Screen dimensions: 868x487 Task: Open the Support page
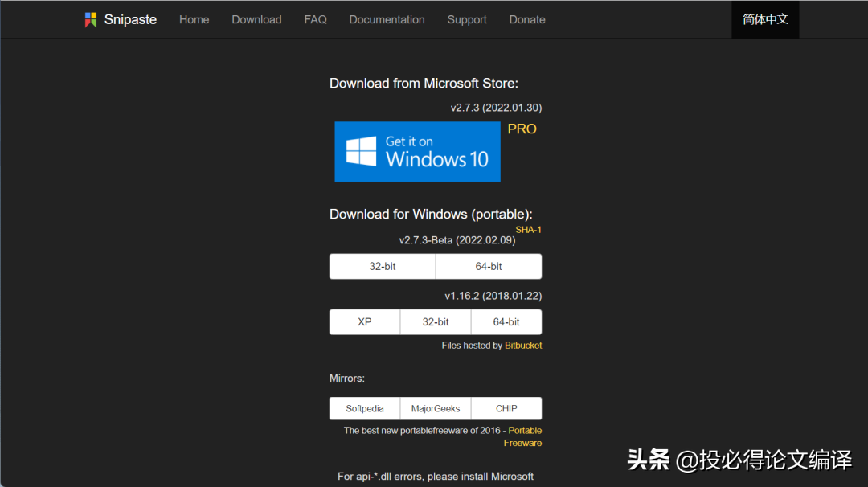[x=467, y=19]
